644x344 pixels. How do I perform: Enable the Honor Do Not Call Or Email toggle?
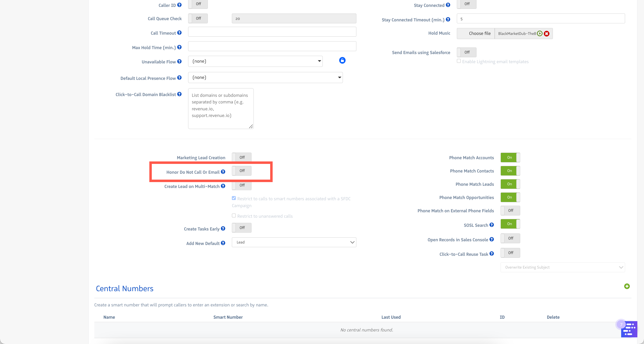pos(241,171)
